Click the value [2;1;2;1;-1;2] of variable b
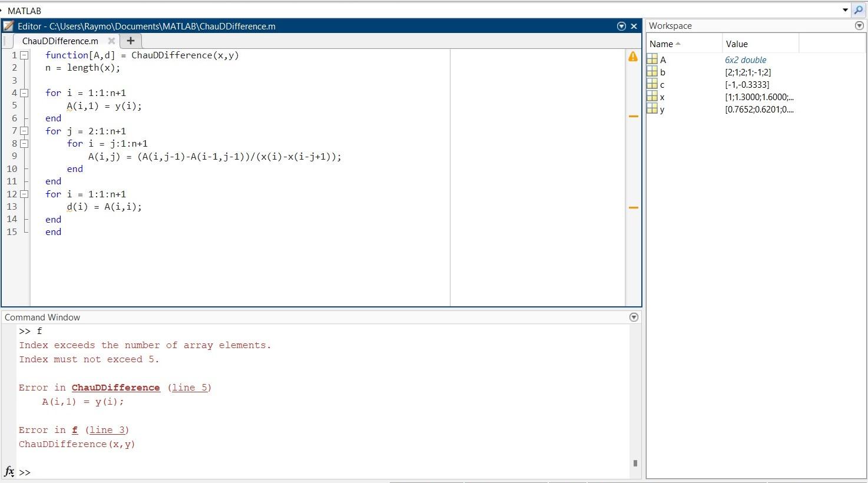Viewport: 868px width, 483px height. point(748,72)
